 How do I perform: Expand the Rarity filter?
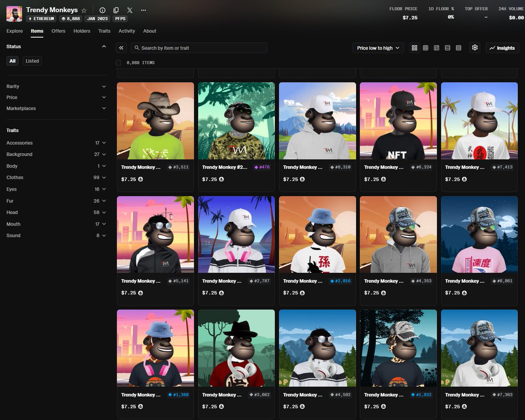coord(56,87)
